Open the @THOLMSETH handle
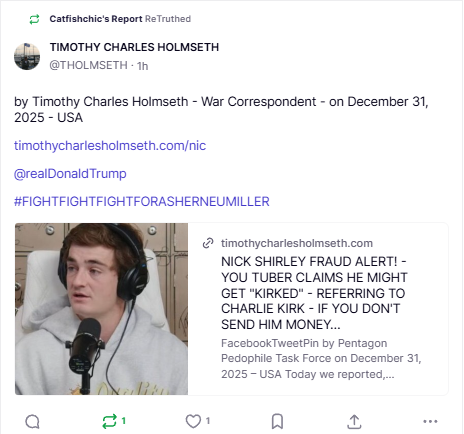 click(x=88, y=65)
